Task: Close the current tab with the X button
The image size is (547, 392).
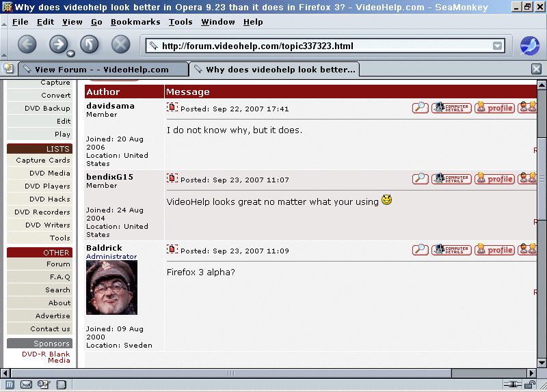Action: tap(536, 69)
